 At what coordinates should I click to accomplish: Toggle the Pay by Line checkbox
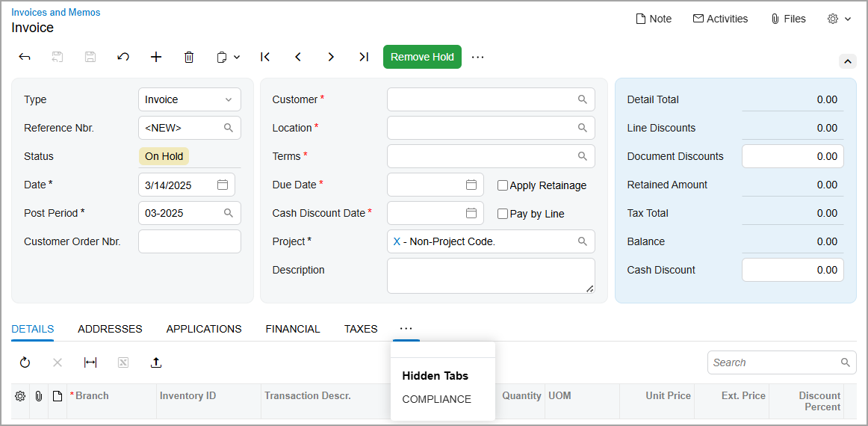click(x=503, y=214)
